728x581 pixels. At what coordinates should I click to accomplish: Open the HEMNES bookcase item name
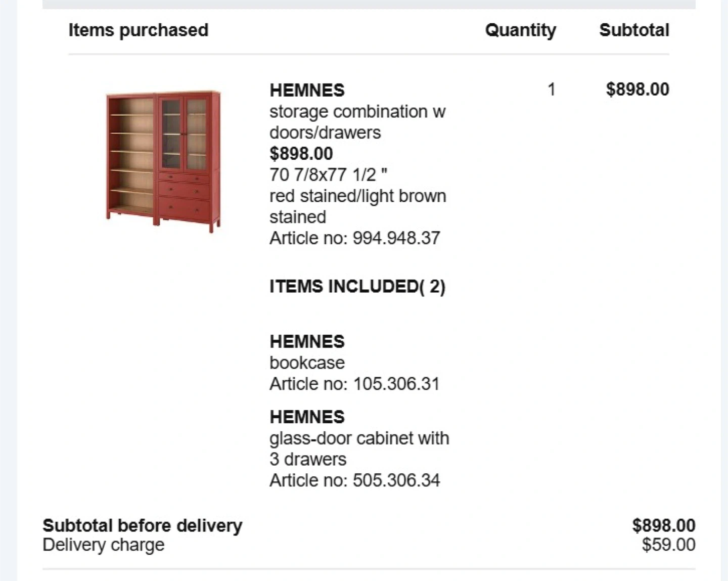point(307,341)
